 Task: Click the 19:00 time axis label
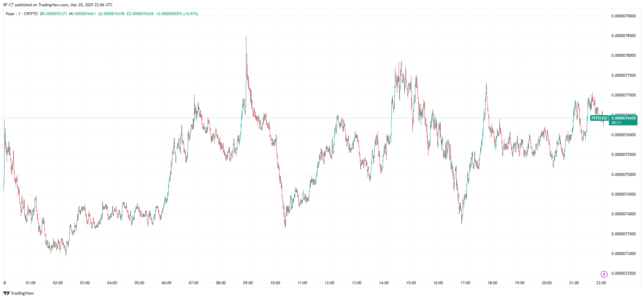point(520,283)
